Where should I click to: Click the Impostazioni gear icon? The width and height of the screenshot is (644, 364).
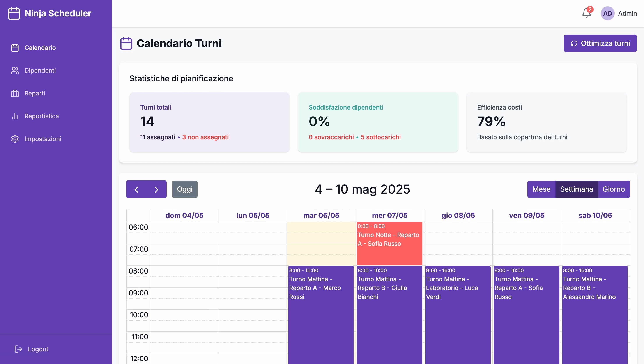pyautogui.click(x=15, y=139)
